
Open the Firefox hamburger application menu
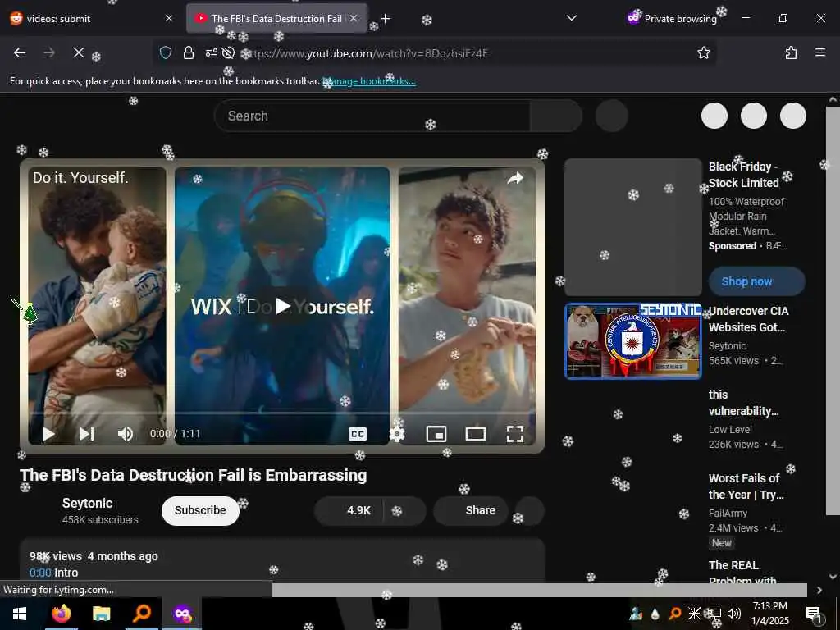tap(819, 52)
